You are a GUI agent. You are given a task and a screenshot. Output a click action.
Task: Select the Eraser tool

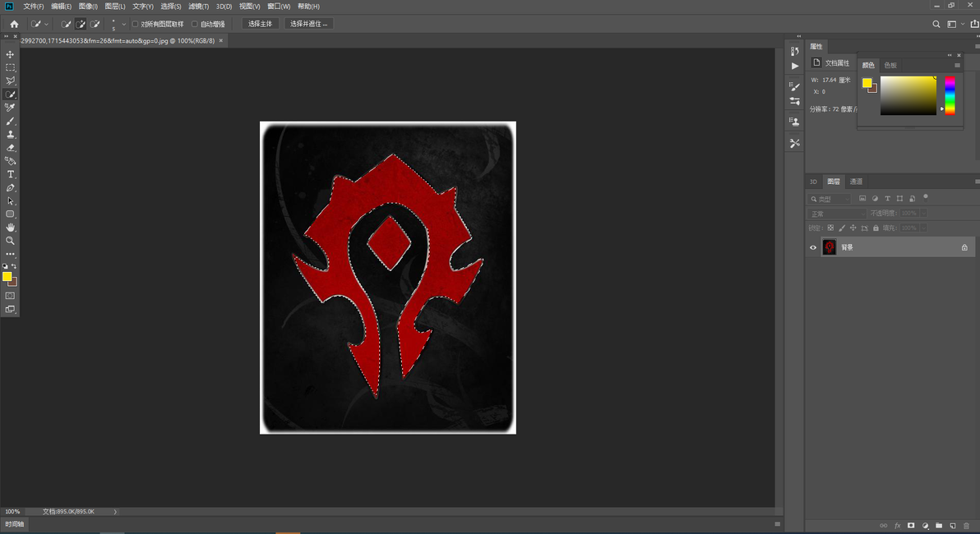(x=10, y=148)
